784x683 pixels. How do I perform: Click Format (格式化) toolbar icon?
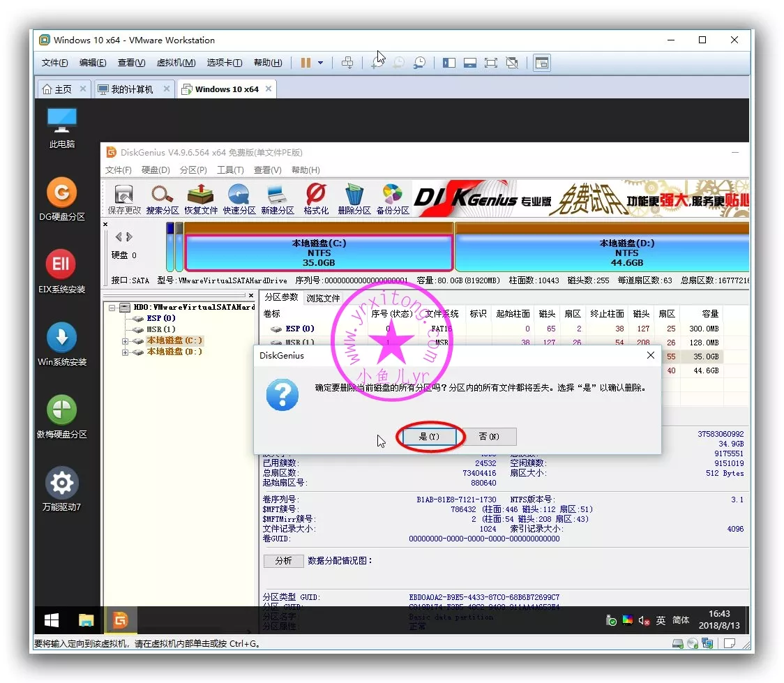click(x=316, y=199)
